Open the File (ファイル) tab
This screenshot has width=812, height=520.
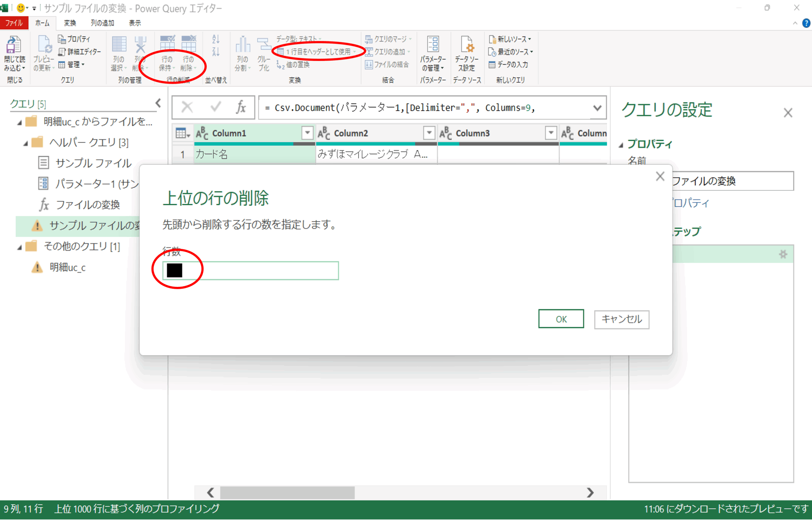point(14,23)
